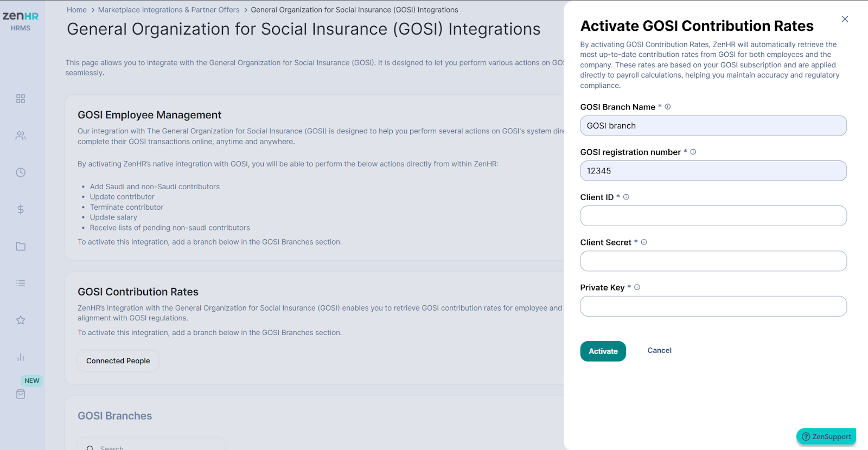Open the clock time-off icon in sidebar
Screen dimensions: 868x450
21,172
